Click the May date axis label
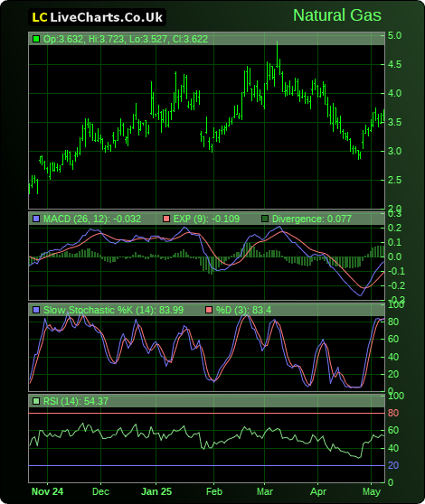Image resolution: width=425 pixels, height=504 pixels. (372, 491)
